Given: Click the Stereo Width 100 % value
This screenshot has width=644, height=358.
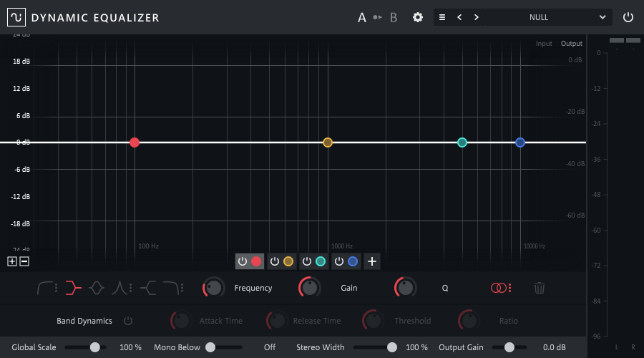Looking at the screenshot, I should (416, 347).
